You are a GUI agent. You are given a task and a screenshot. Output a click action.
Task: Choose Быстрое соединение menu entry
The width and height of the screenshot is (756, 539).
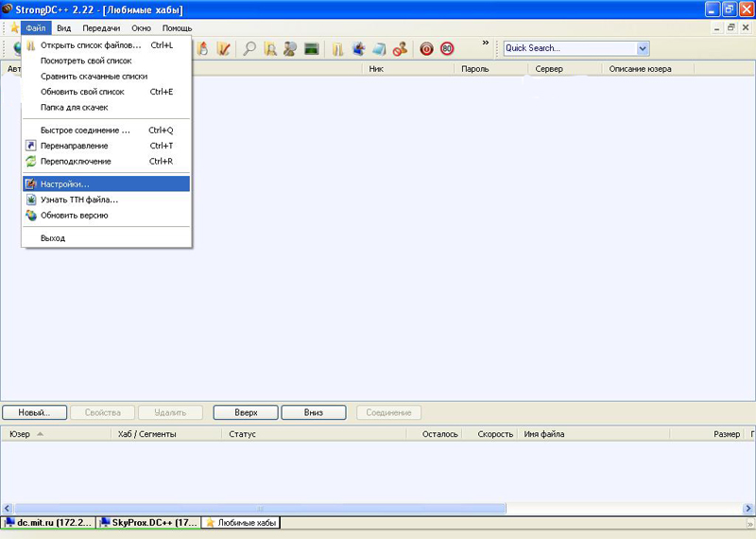[x=85, y=130]
